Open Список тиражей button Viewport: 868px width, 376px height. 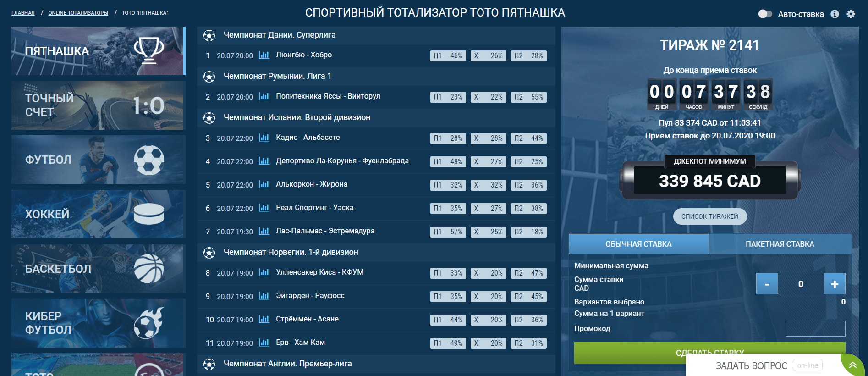[710, 216]
